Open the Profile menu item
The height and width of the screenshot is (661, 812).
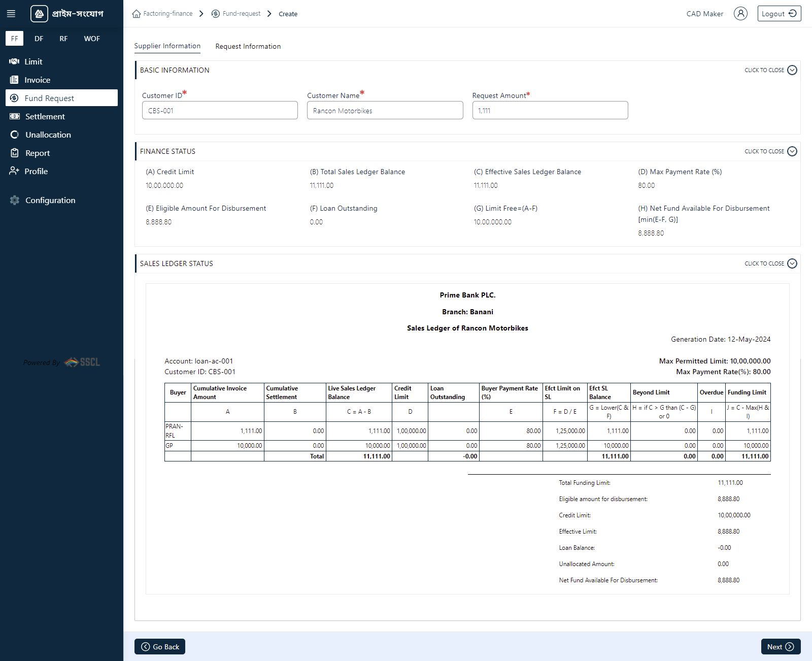61,171
